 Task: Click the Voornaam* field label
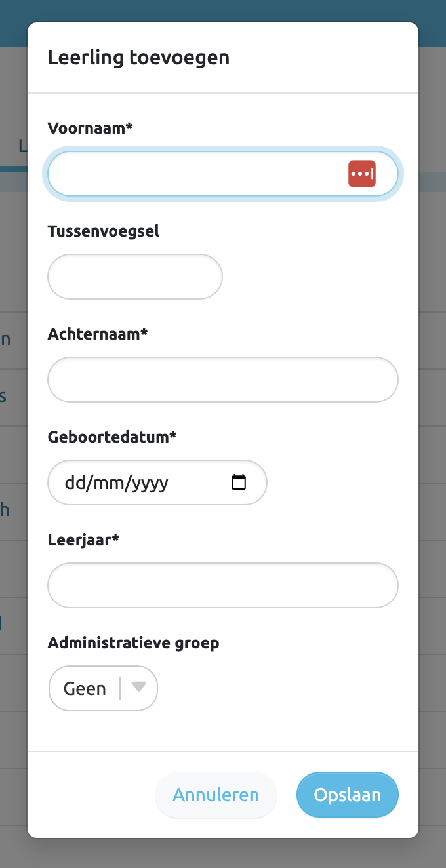pos(89,128)
